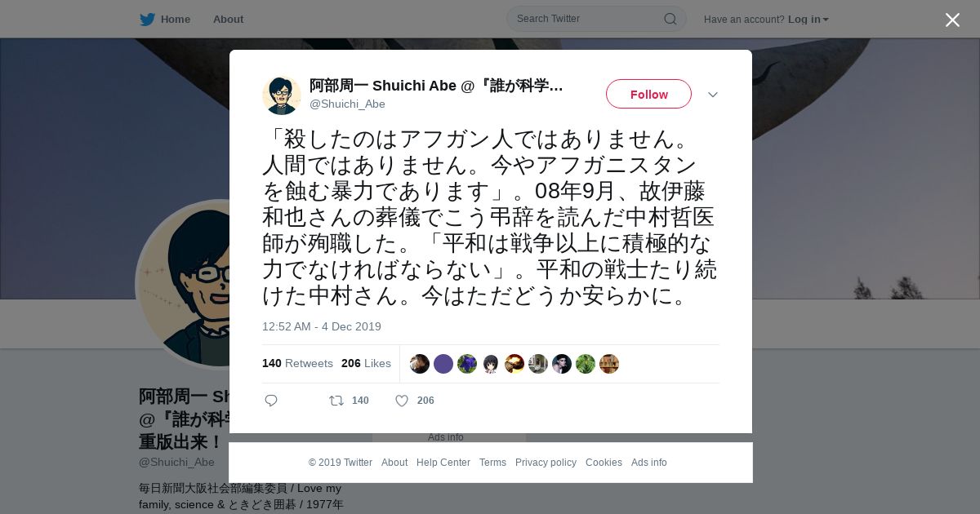Go to the About menu item
980x514 pixels.
[x=228, y=19]
